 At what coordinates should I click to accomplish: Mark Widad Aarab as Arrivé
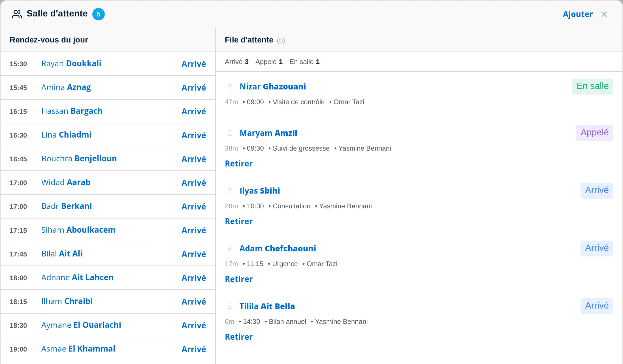[x=194, y=183]
